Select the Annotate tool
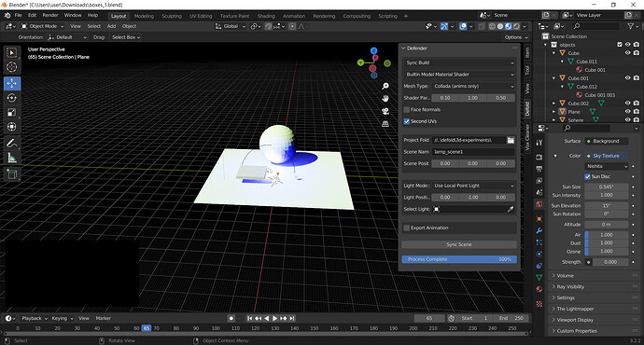644x345 pixels. tap(12, 144)
